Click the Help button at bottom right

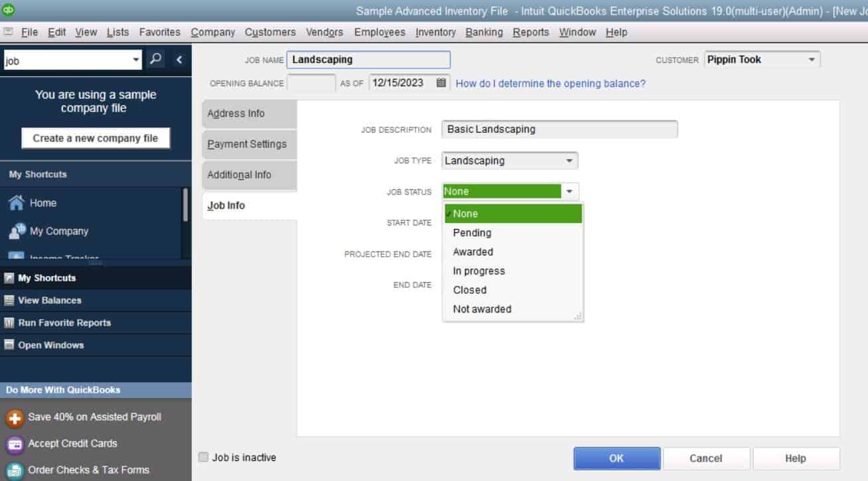tap(796, 458)
